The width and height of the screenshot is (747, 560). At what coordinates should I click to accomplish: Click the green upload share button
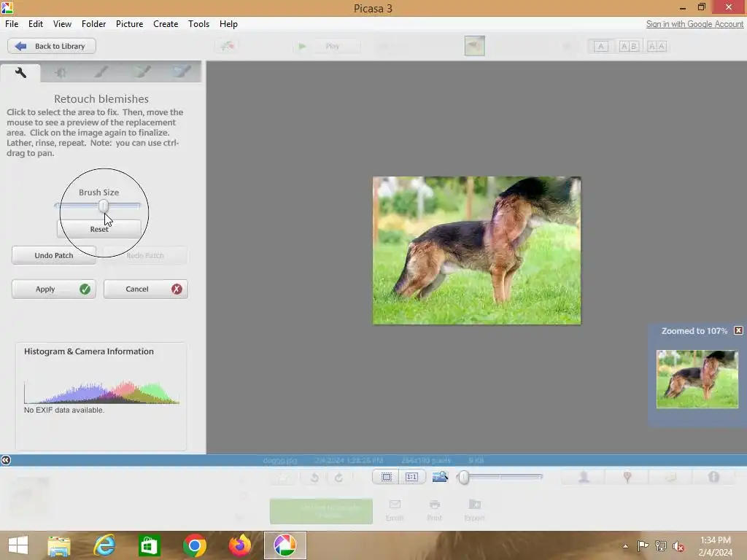tap(321, 511)
